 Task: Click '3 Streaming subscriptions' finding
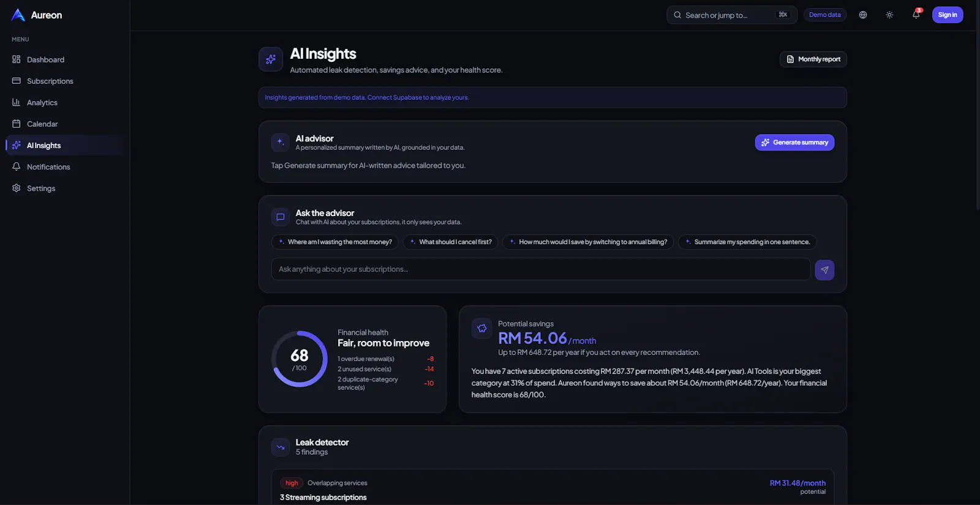pos(323,498)
